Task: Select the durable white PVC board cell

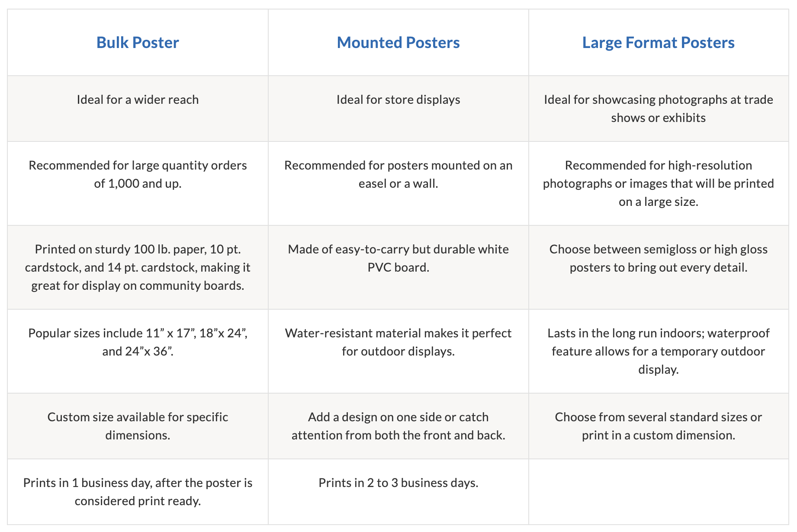Action: point(398,258)
